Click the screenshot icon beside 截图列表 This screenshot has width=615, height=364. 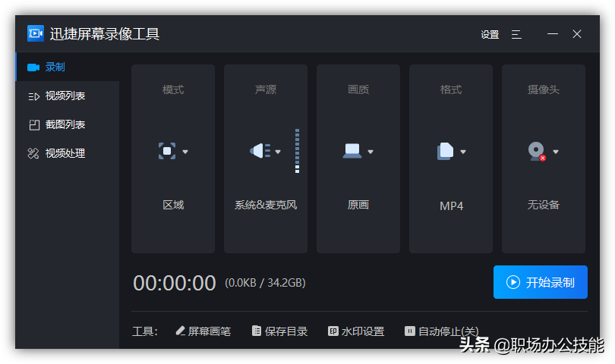[x=34, y=125]
